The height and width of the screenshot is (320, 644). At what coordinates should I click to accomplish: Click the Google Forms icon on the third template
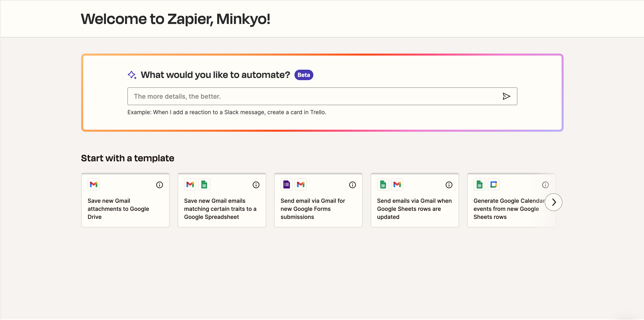(286, 184)
